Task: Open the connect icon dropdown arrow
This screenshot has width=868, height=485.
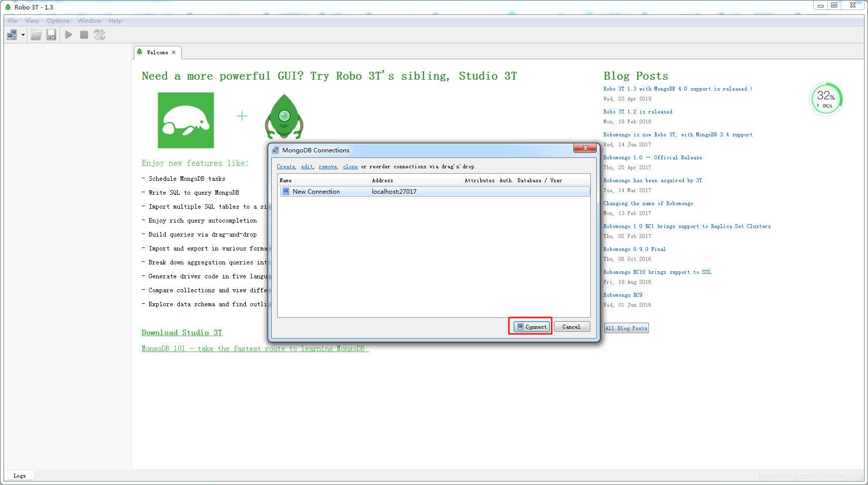Action: pyautogui.click(x=23, y=35)
